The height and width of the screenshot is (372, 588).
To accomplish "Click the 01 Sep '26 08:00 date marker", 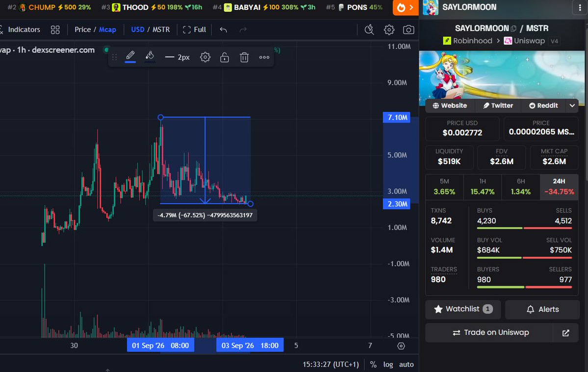I will point(160,346).
